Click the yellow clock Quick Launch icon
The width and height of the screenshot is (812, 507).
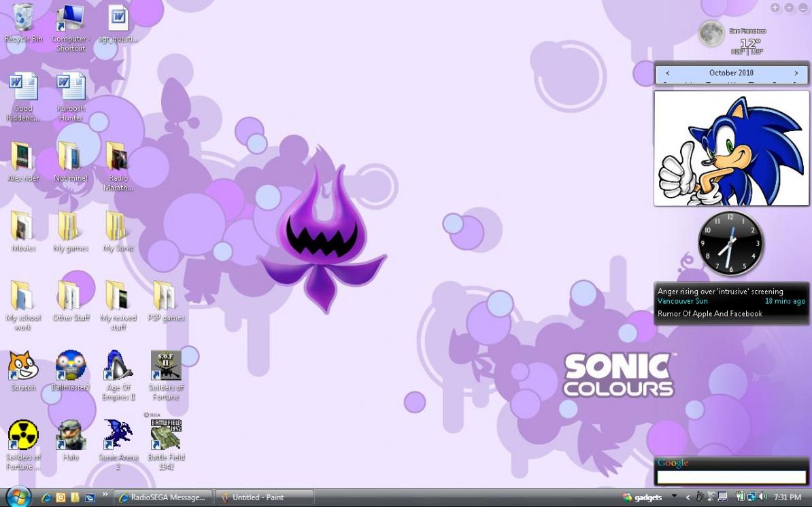tap(61, 497)
